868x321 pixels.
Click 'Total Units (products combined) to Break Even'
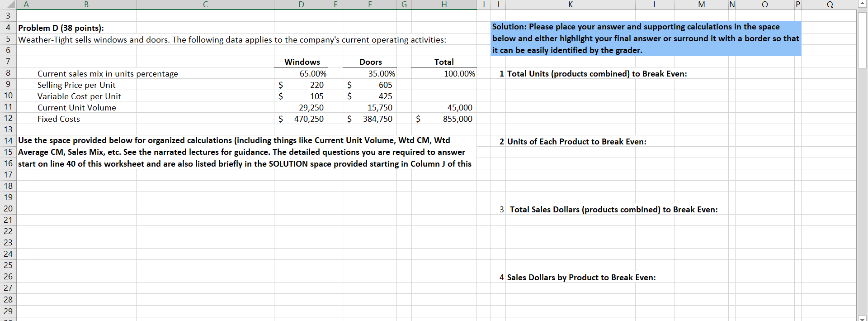(597, 73)
